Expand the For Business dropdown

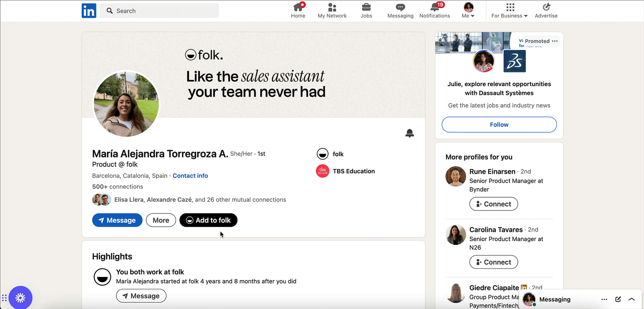point(510,11)
